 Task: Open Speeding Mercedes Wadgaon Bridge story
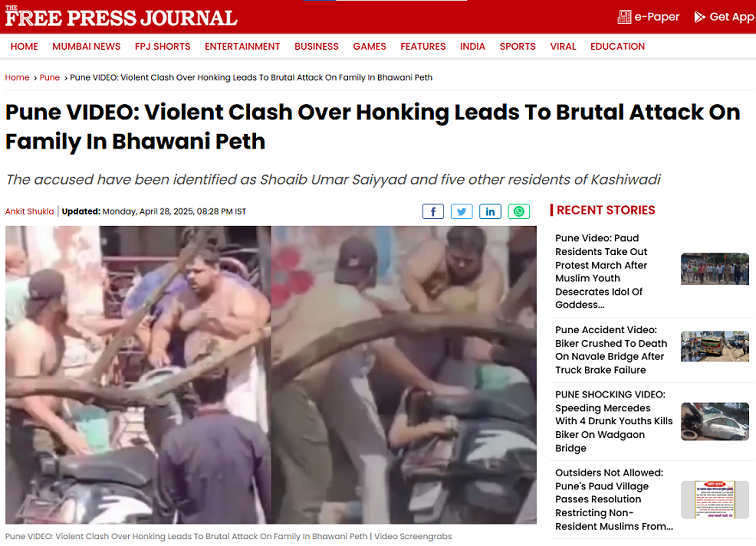(613, 421)
